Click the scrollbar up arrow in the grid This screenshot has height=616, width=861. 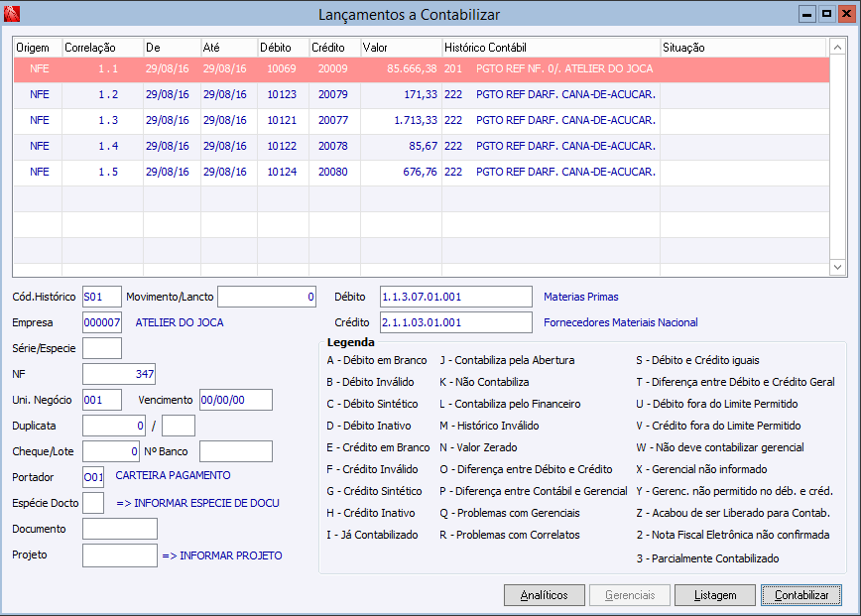click(x=836, y=47)
